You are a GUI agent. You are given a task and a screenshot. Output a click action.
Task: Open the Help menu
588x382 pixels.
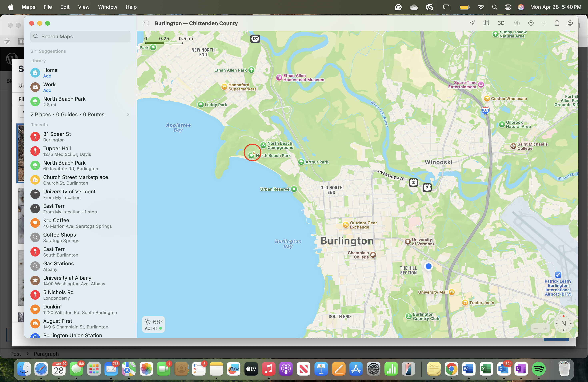coord(131,7)
